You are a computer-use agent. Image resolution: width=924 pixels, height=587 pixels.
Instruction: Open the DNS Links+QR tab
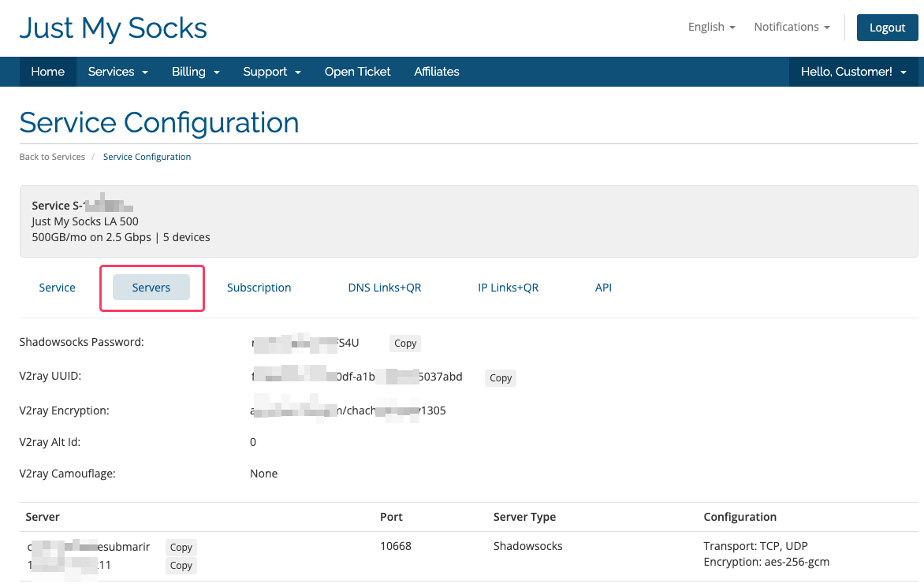pos(385,288)
